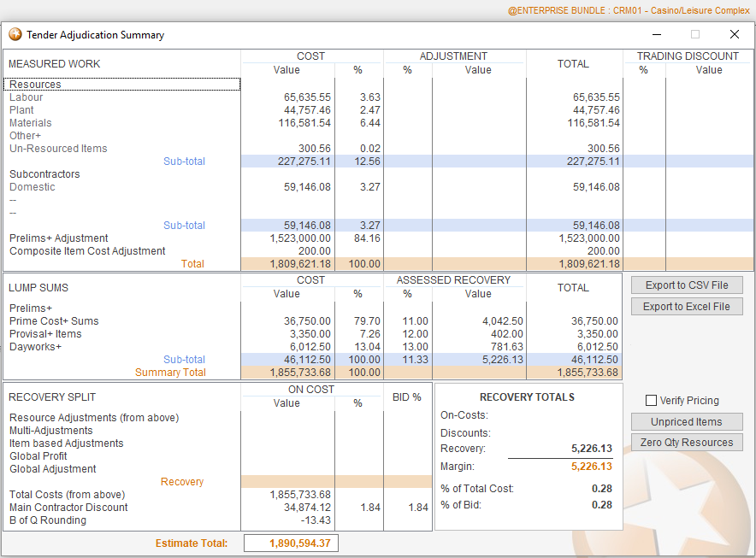Screen dimensions: 756x558
Task: Click Prime Cost+ Sums cost percentage 79.70
Action: click(x=368, y=321)
